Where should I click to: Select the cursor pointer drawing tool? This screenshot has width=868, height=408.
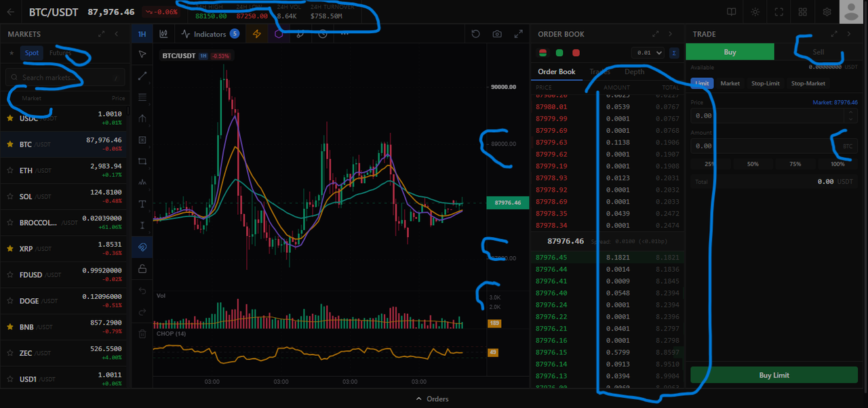(142, 54)
